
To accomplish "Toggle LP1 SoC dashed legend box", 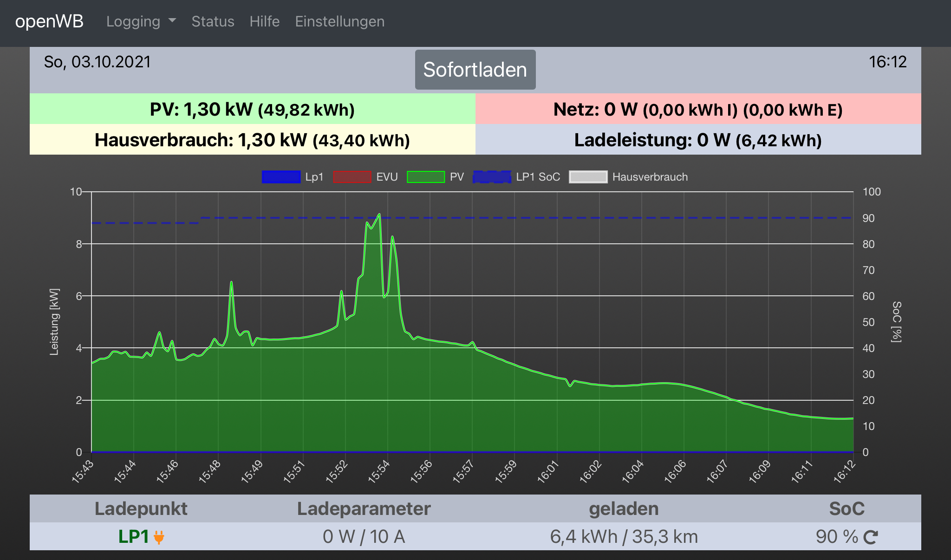I will pyautogui.click(x=492, y=177).
